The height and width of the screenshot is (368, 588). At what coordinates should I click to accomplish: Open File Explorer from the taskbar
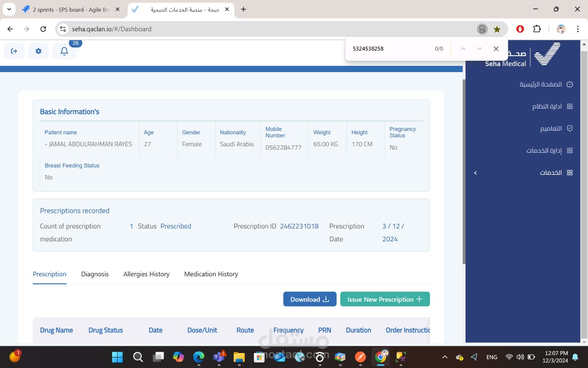point(239,357)
